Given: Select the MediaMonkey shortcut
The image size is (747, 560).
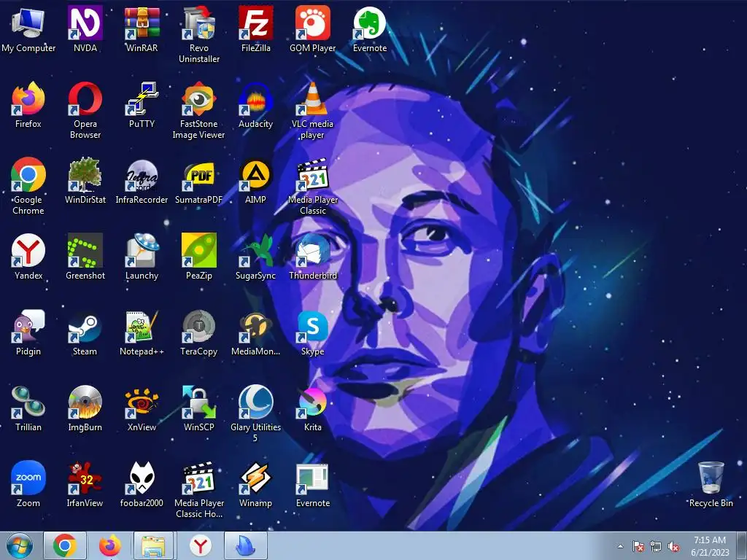Looking at the screenshot, I should tap(256, 326).
